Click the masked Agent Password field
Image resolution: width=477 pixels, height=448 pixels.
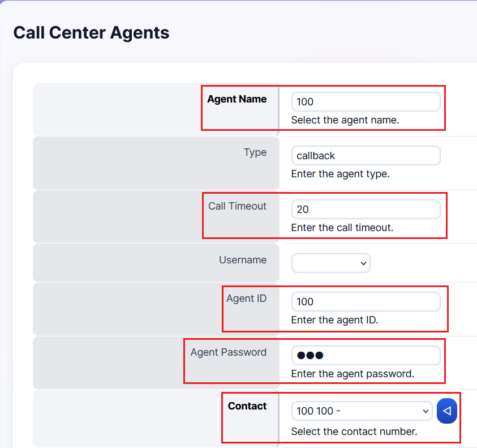coord(366,355)
